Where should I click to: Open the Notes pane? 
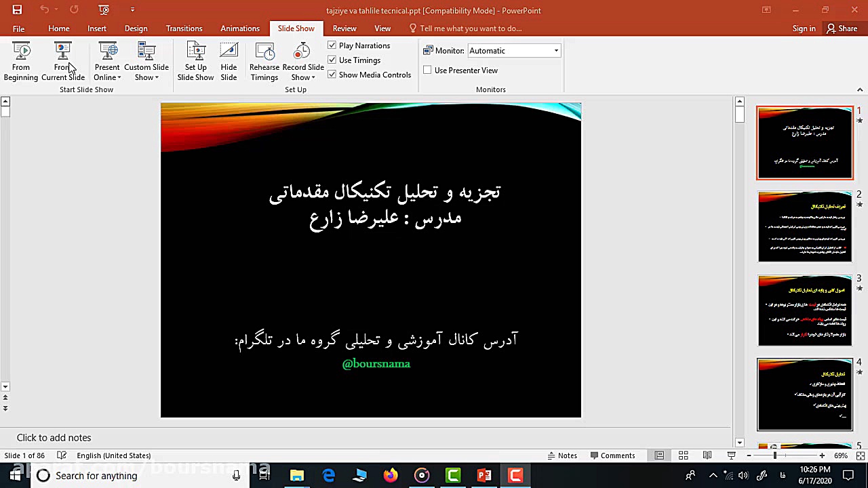click(562, 455)
